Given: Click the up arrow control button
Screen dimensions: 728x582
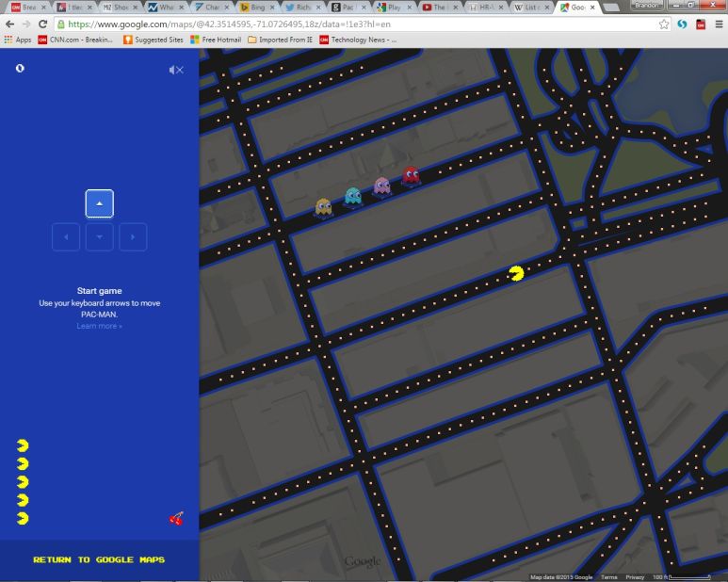Looking at the screenshot, I should click(99, 203).
